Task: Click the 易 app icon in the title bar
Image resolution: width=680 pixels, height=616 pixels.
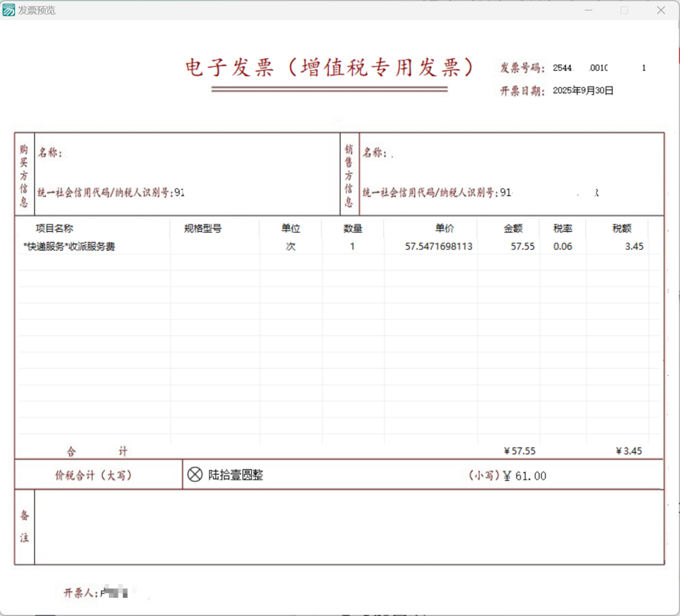Action: click(8, 9)
